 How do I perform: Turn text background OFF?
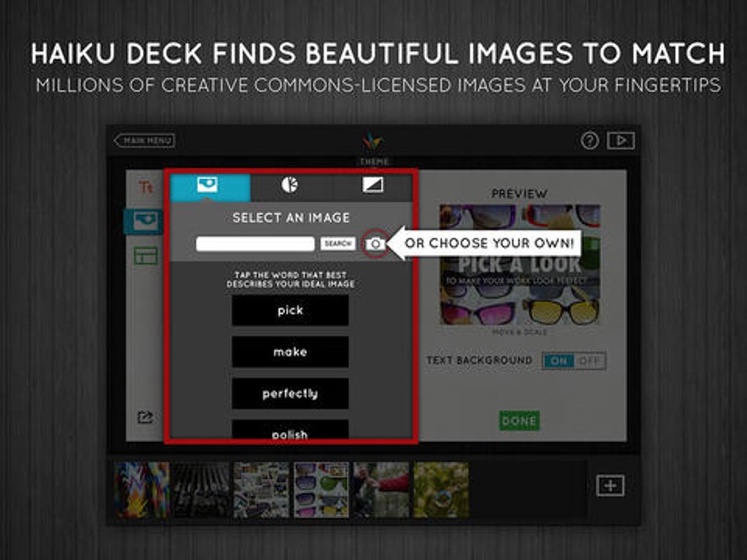pos(590,361)
